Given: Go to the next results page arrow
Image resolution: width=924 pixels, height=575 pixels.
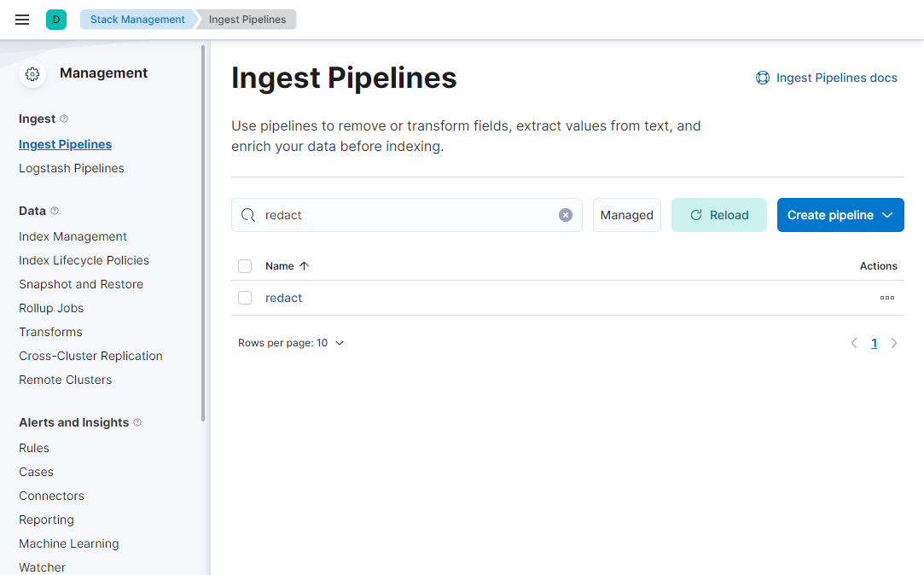Looking at the screenshot, I should [x=894, y=343].
